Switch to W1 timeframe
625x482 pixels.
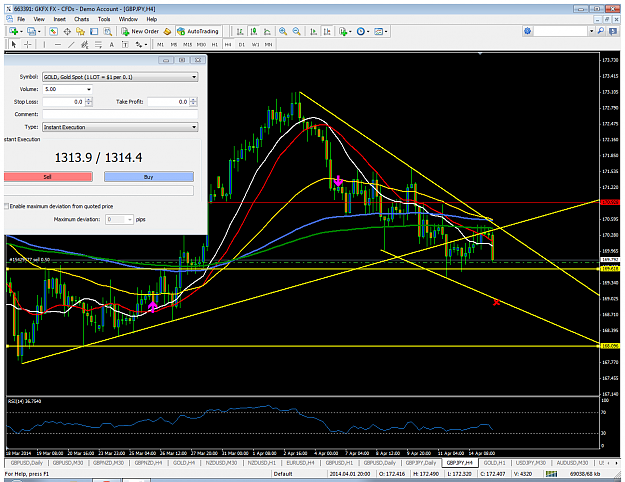tap(256, 44)
